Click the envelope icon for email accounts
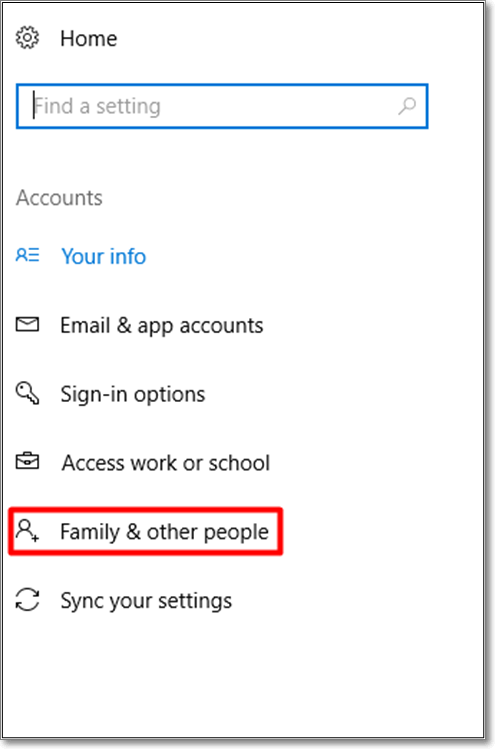The height and width of the screenshot is (749, 495). [27, 324]
